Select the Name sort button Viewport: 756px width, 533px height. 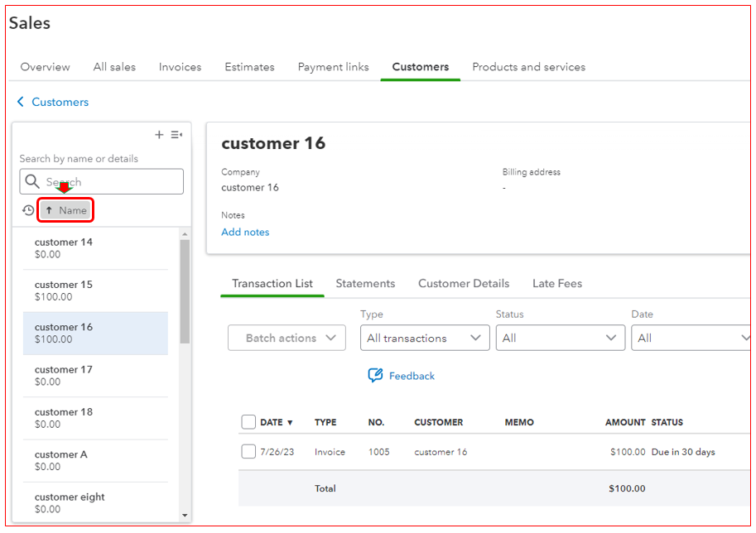click(x=65, y=210)
